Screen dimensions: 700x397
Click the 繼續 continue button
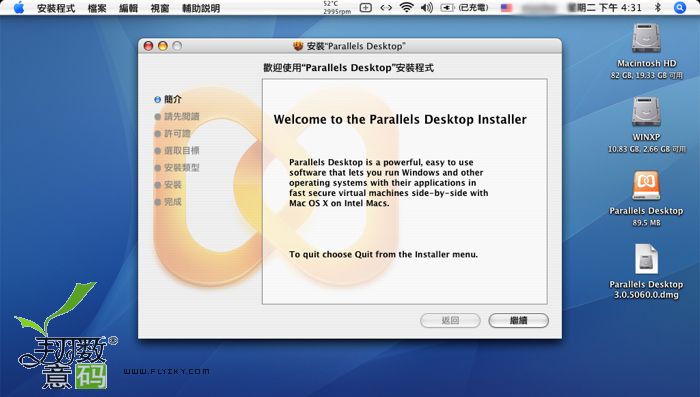pos(518,320)
